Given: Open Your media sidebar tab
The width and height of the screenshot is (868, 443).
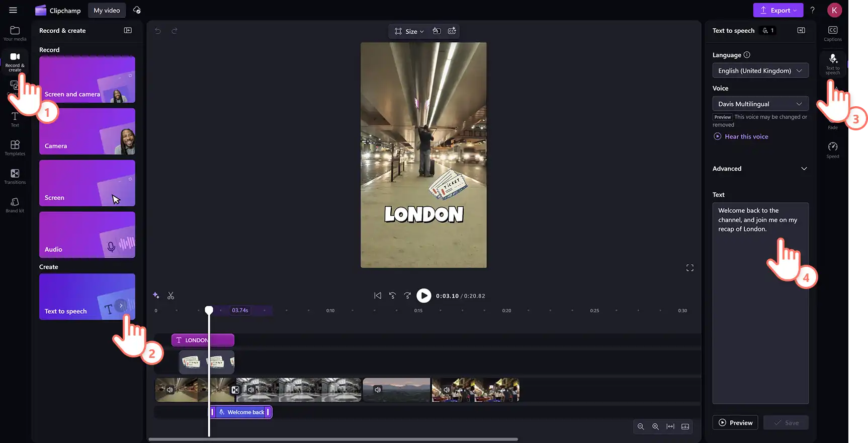Looking at the screenshot, I should tap(15, 33).
